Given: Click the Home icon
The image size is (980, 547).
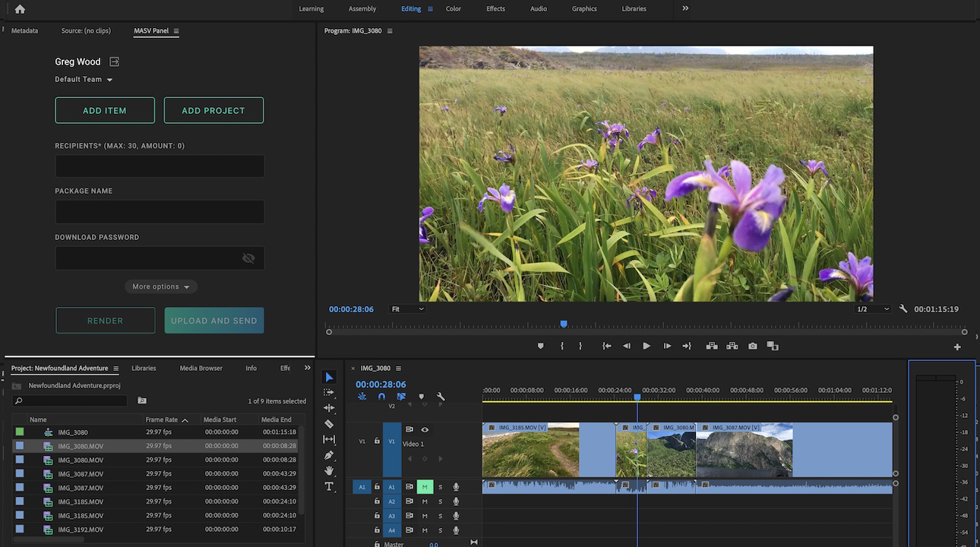Looking at the screenshot, I should coord(20,9).
